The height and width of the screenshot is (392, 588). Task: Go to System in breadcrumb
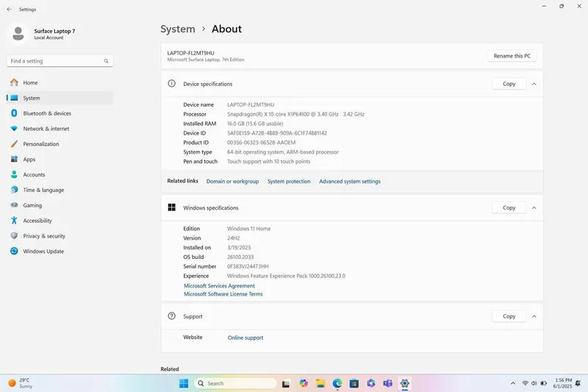point(178,29)
